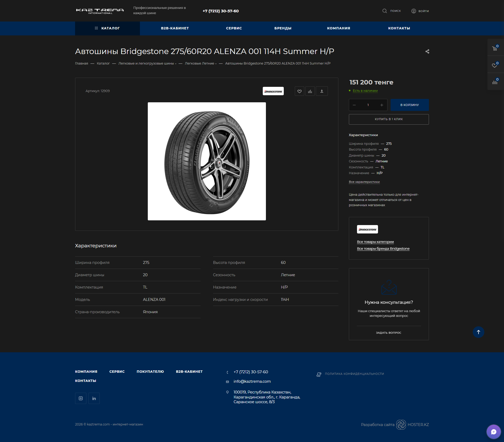Image resolution: width=504 pixels, height=442 pixels.
Task: Click the footer phone number
Action: point(251,372)
